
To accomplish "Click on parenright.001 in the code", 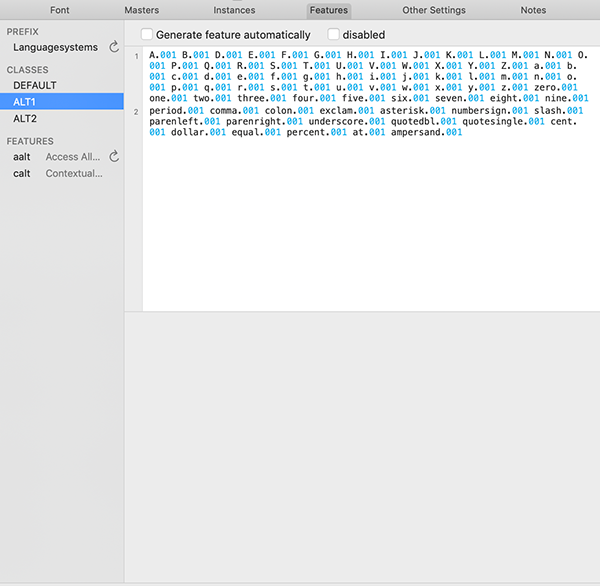I will (x=264, y=121).
